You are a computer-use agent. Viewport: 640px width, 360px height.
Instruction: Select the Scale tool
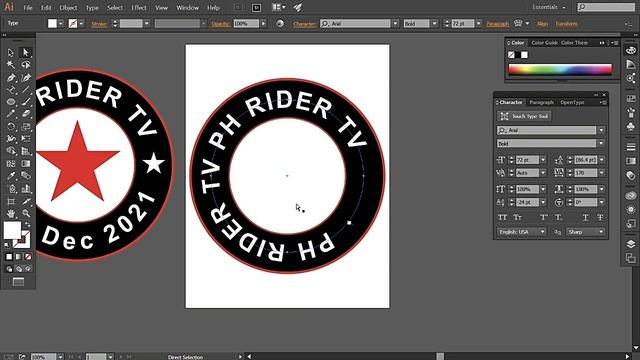tap(26, 127)
